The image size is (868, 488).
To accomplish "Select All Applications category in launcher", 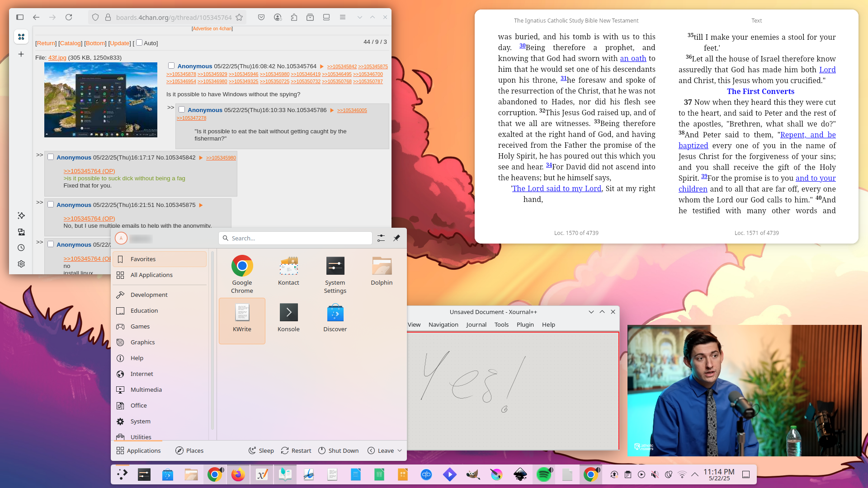I will (160, 275).
